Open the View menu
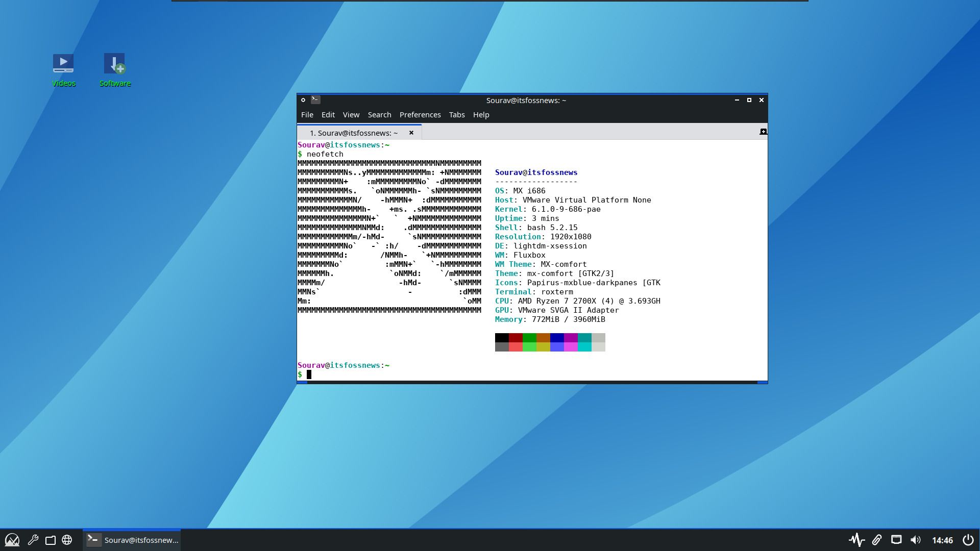Screen dimensions: 980x551 (x=351, y=115)
